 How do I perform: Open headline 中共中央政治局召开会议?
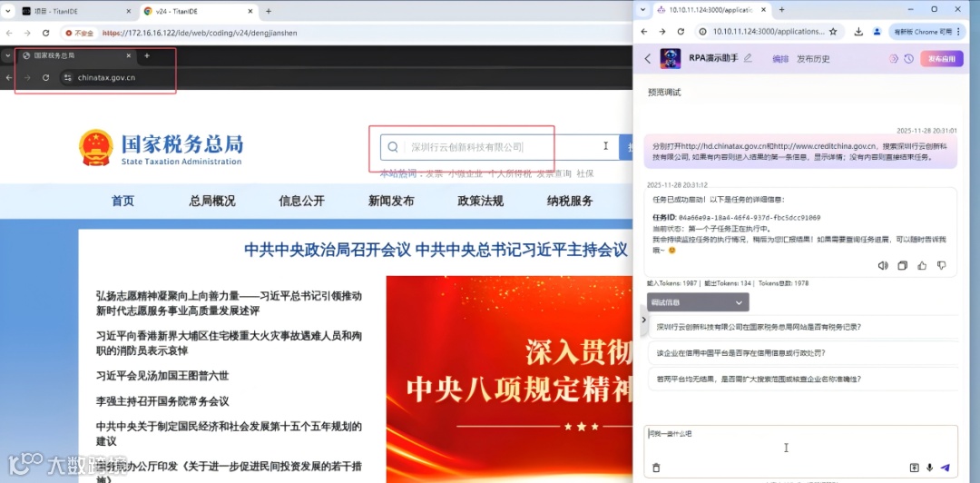click(328, 251)
